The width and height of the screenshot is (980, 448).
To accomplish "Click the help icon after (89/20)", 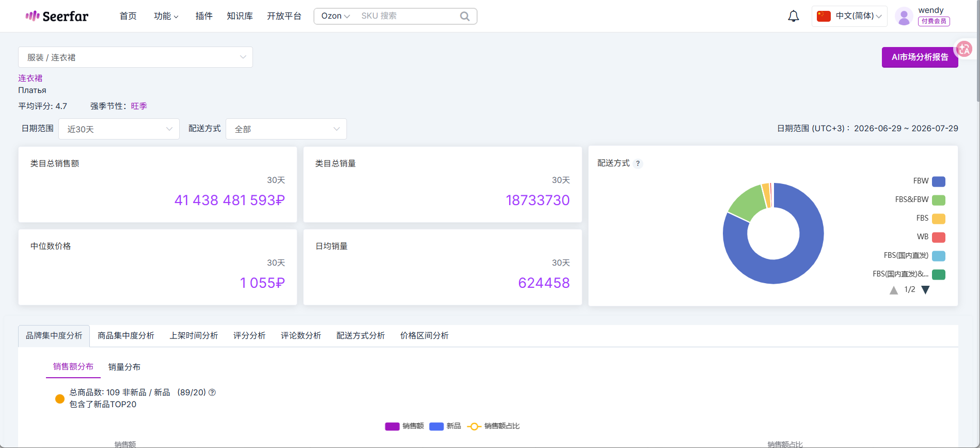I will pyautogui.click(x=212, y=392).
